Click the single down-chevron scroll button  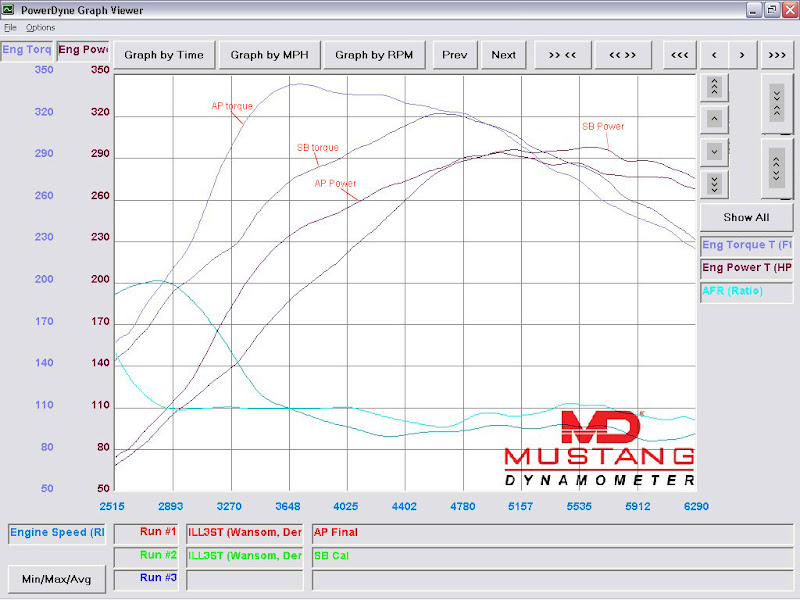point(714,152)
